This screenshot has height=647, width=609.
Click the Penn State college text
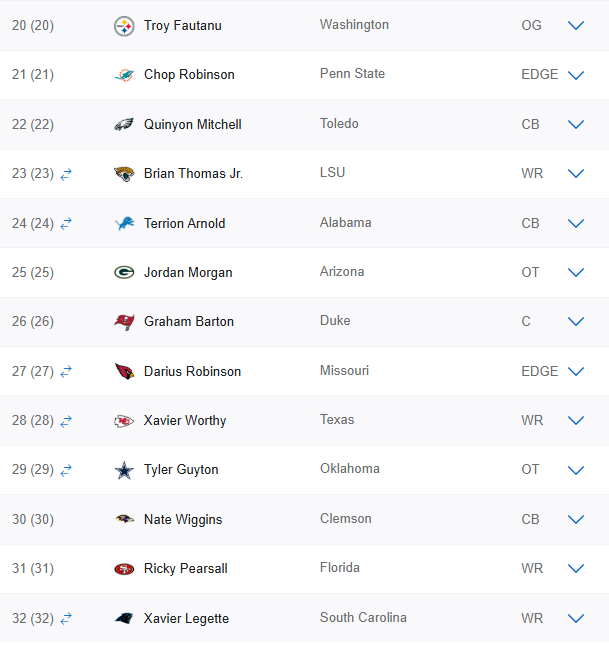(x=352, y=74)
